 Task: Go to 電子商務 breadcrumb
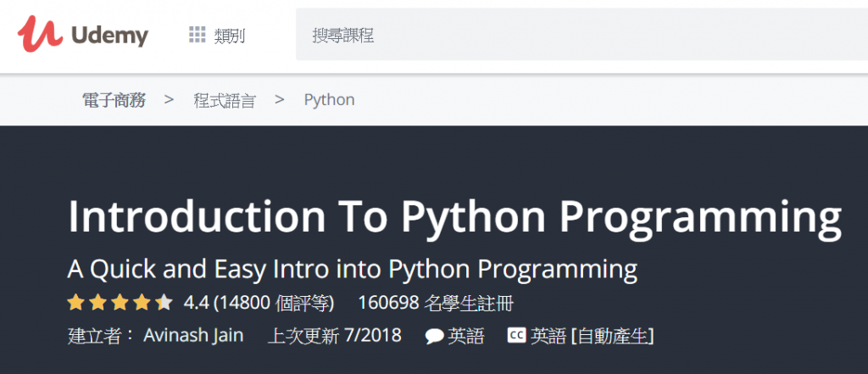(114, 100)
